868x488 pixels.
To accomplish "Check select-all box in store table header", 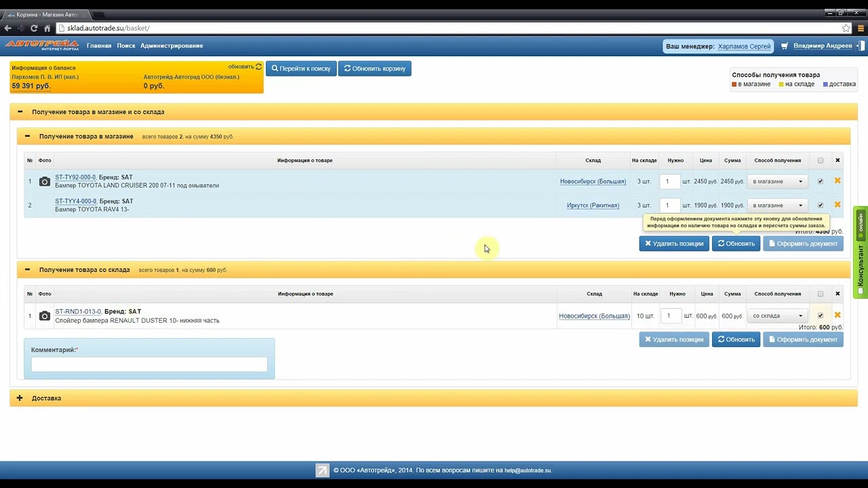I will pyautogui.click(x=821, y=161).
